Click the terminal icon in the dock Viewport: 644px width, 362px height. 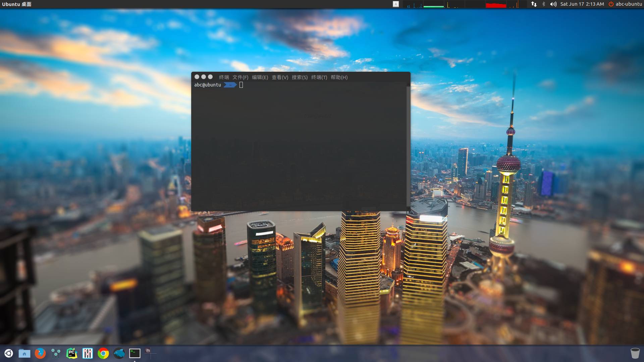[x=135, y=353]
